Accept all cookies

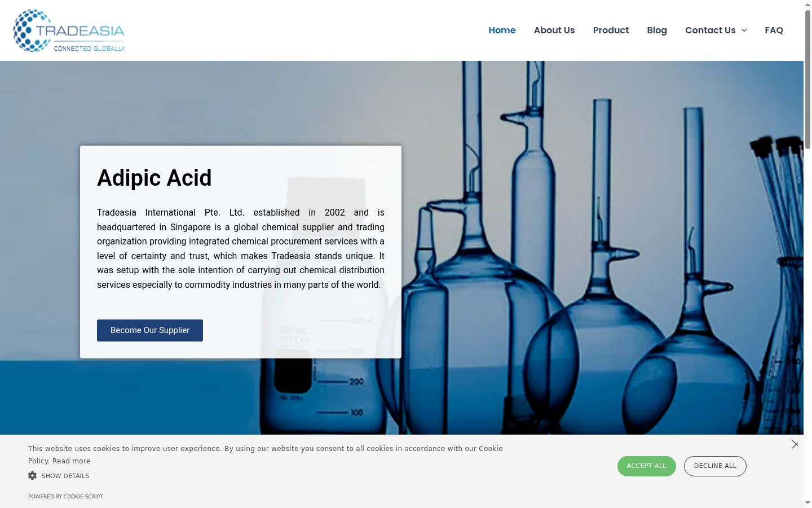[x=646, y=466]
